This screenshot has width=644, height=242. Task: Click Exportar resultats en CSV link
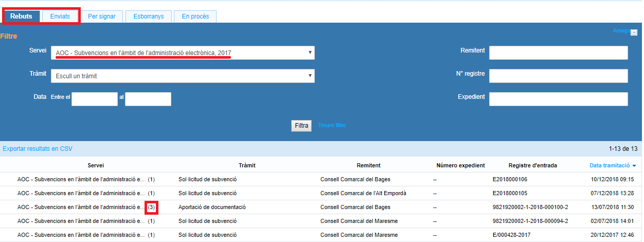pos(38,149)
